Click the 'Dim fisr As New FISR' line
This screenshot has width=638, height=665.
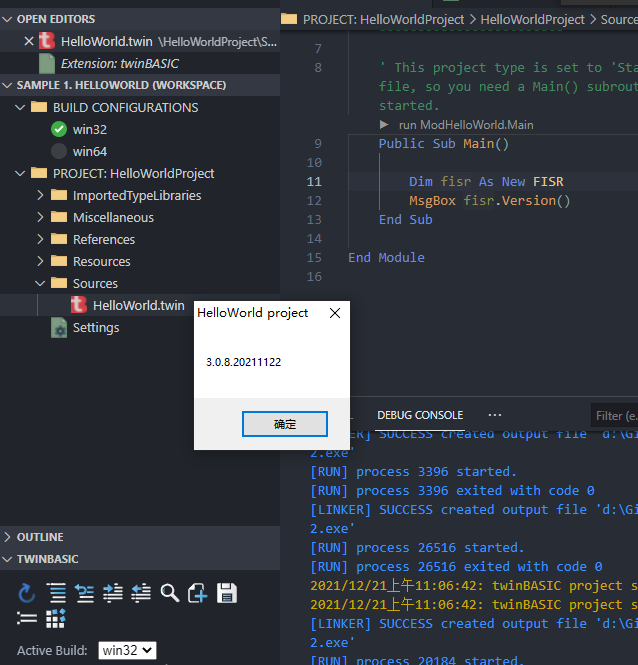coord(486,182)
